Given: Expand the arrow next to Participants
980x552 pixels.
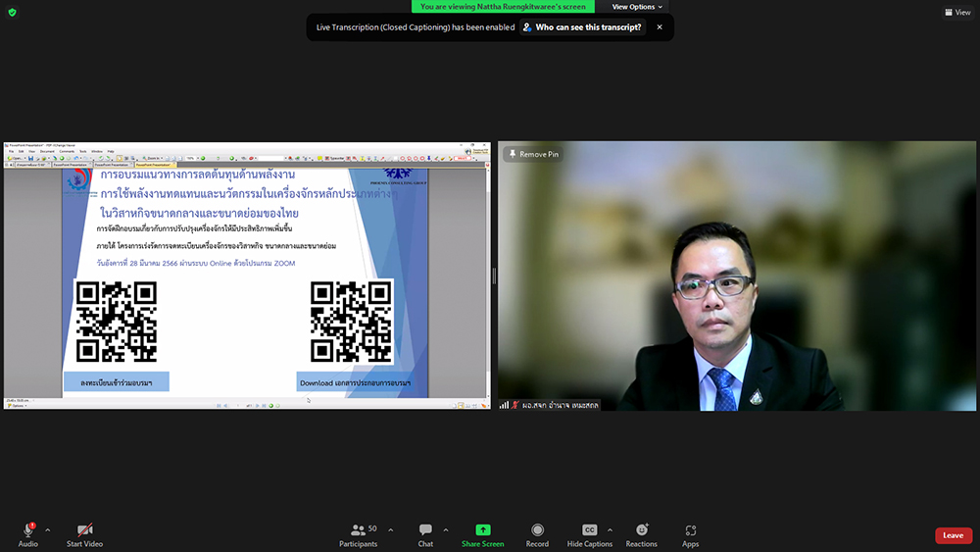Looking at the screenshot, I should pyautogui.click(x=391, y=530).
